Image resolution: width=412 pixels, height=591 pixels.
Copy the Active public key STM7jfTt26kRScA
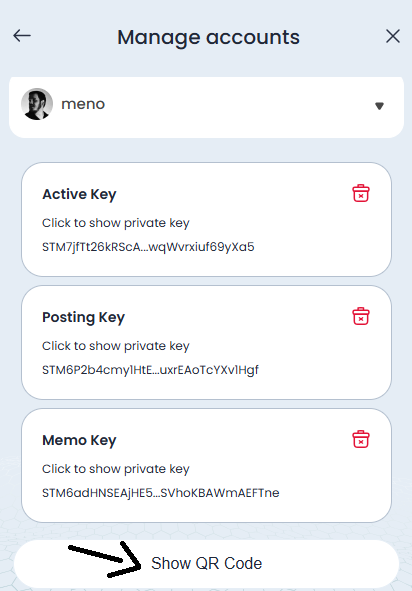pos(148,247)
